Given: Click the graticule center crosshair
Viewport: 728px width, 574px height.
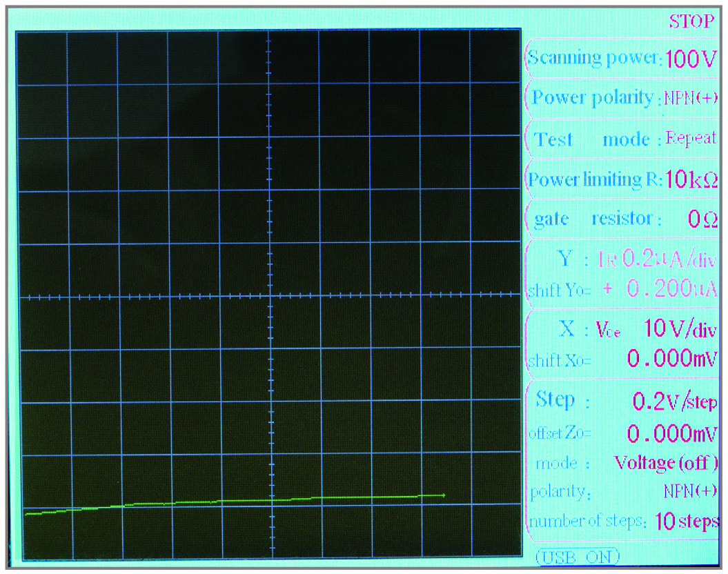Looking at the screenshot, I should click(269, 297).
